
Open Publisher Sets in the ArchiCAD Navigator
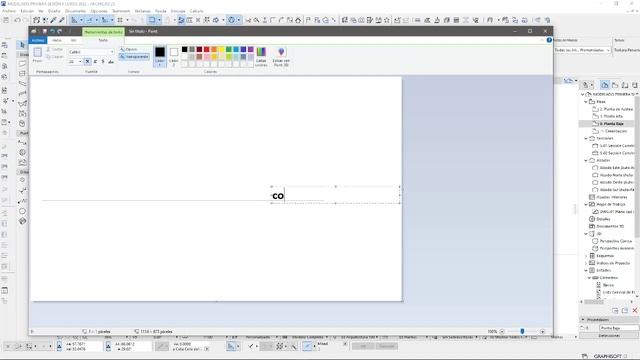tap(635, 85)
